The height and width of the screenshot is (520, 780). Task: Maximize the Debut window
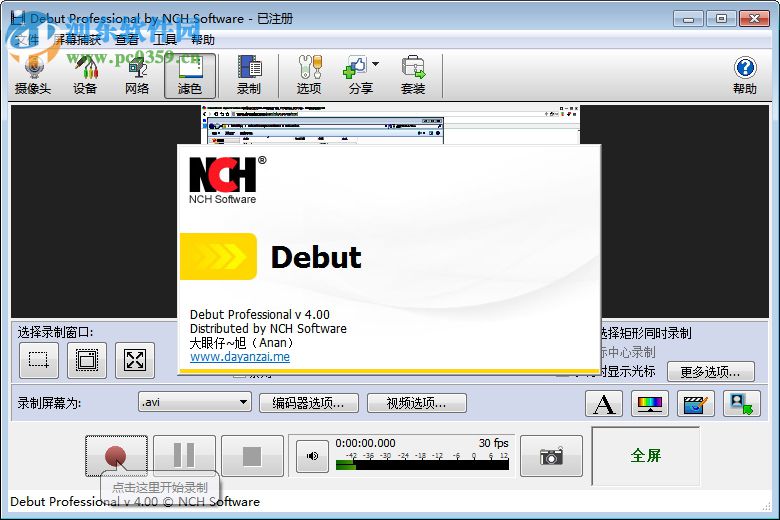pos(721,19)
